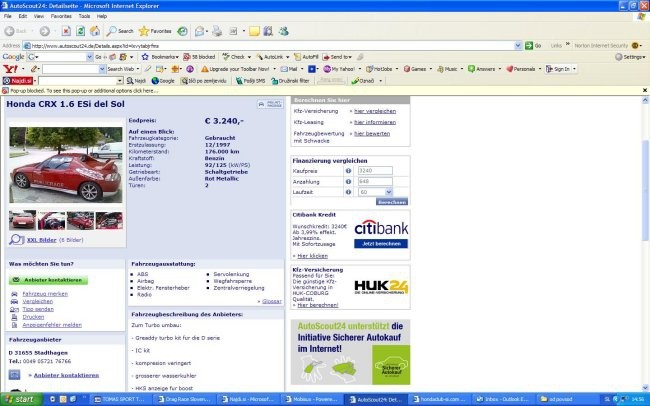Open Google toolbar Settings dropdown
Viewport: 650px width, 406px height.
[631, 57]
